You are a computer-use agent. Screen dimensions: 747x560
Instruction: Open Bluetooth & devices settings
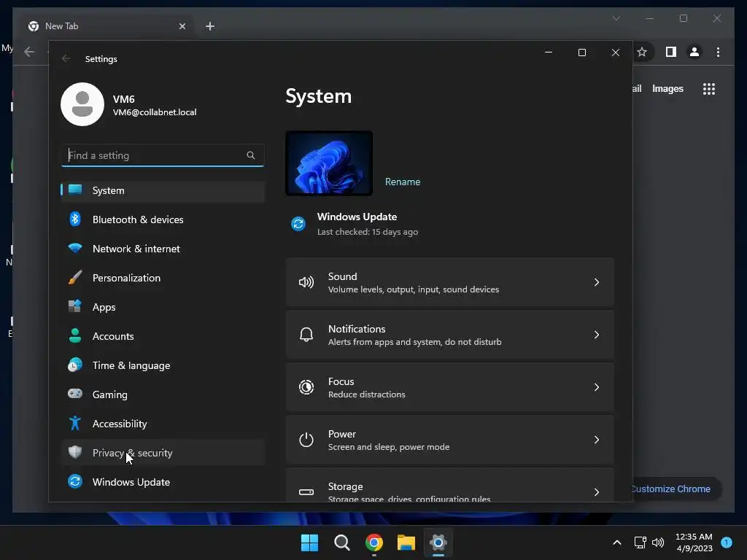[163, 219]
